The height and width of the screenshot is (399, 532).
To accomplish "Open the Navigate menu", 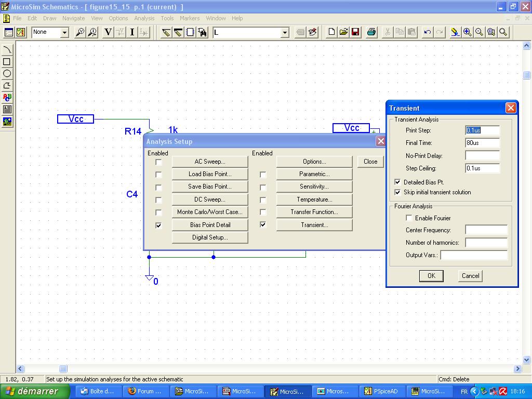I will (x=74, y=18).
